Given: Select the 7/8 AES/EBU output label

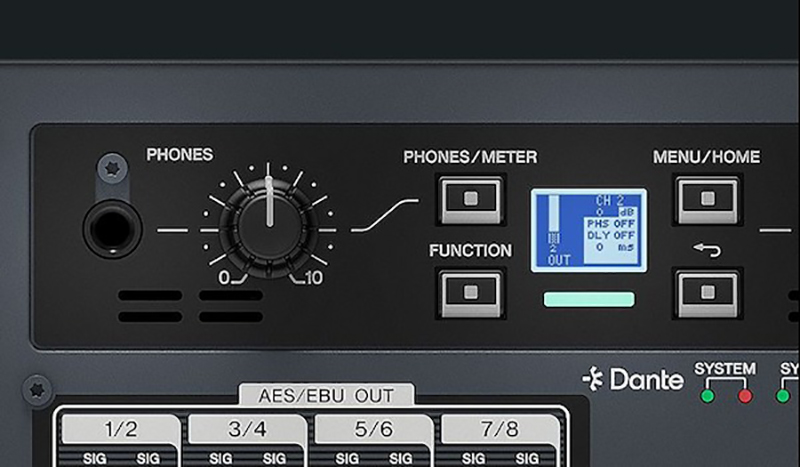Looking at the screenshot, I should [499, 429].
